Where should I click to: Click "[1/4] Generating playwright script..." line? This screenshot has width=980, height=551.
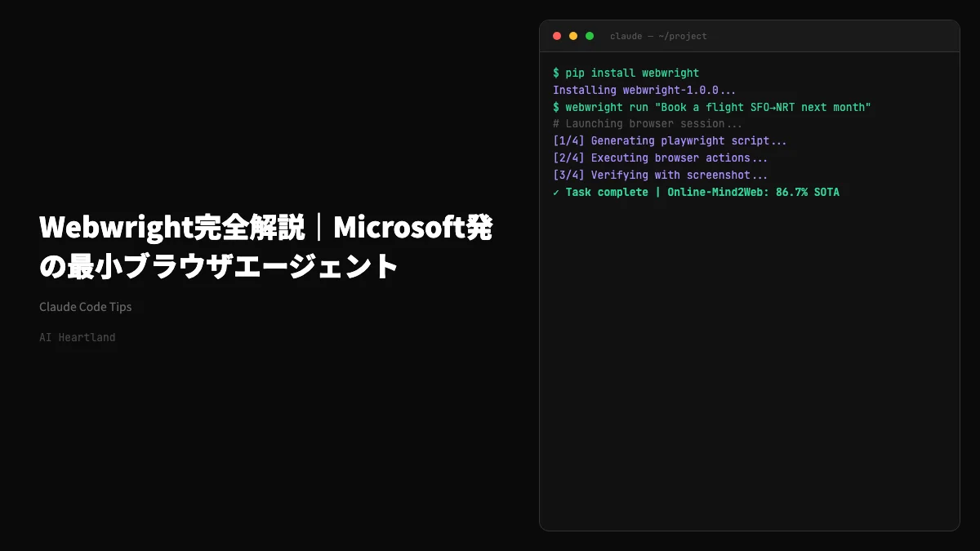coord(670,141)
